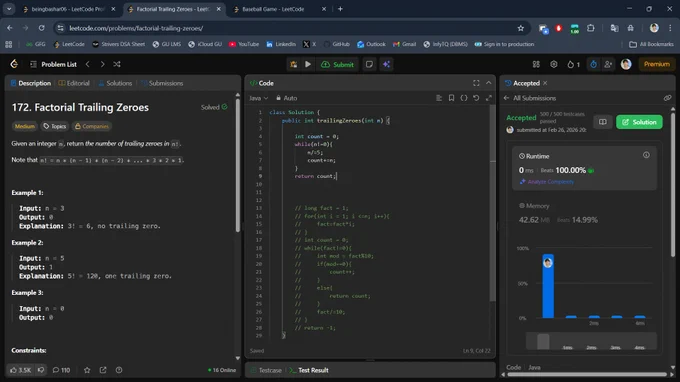This screenshot has width=680, height=382.
Task: Switch to the Baseball Game browser tab
Action: pos(279,9)
